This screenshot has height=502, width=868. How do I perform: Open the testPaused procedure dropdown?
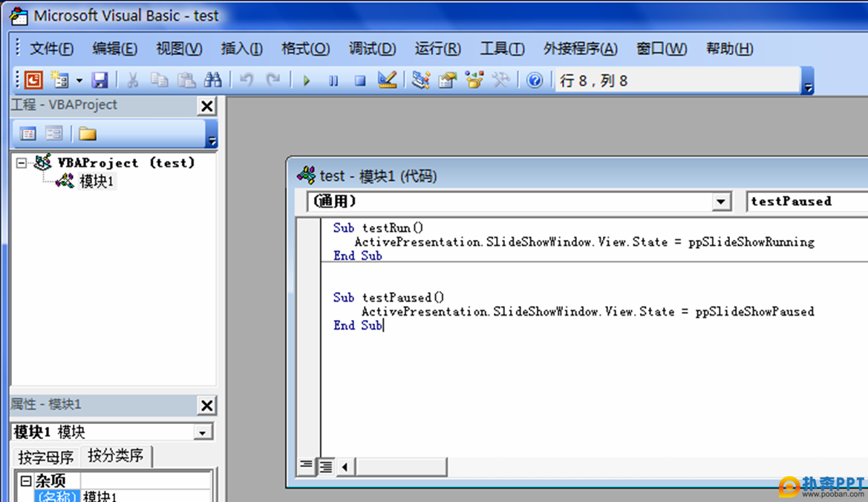(x=808, y=201)
